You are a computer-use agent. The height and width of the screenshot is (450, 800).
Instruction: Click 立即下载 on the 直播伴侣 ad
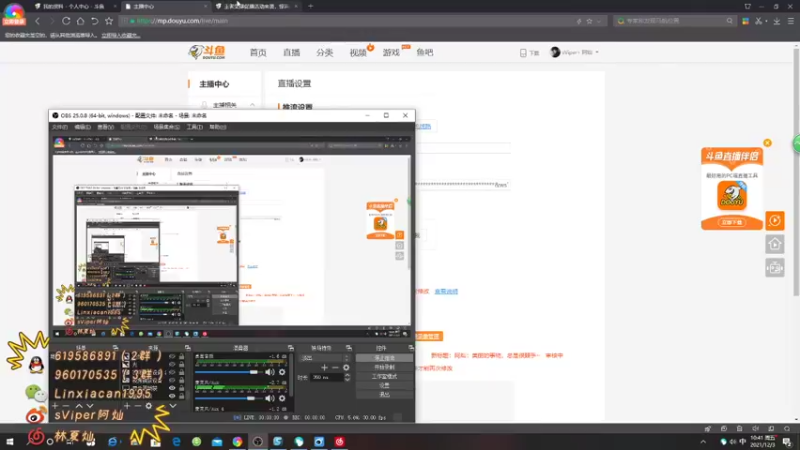(x=732, y=222)
